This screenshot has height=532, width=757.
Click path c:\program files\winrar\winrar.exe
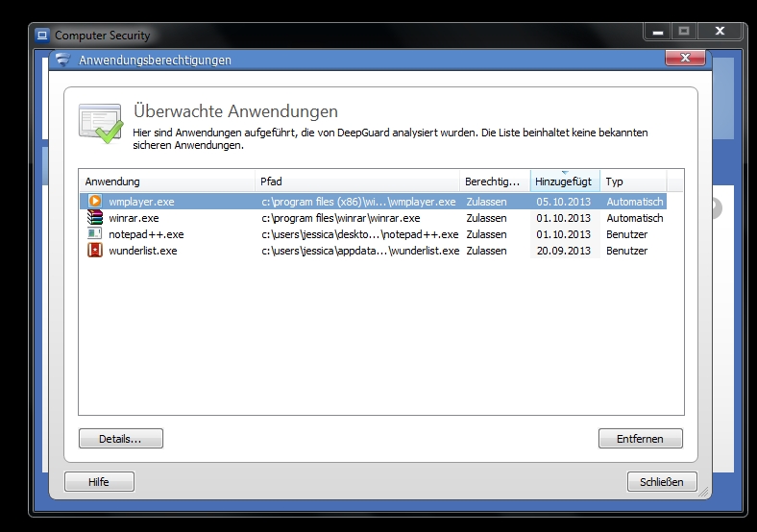(341, 218)
